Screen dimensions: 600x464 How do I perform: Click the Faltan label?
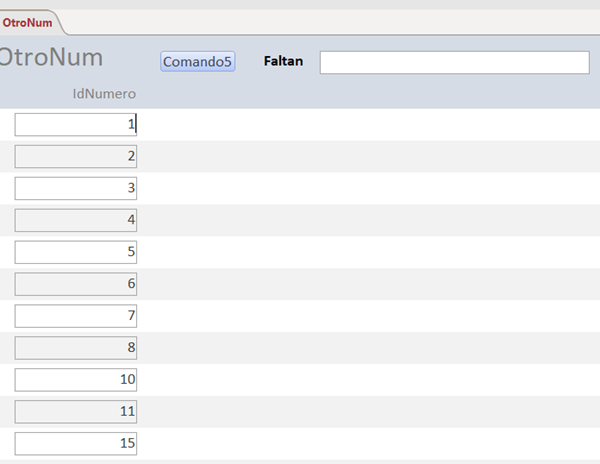coord(283,62)
